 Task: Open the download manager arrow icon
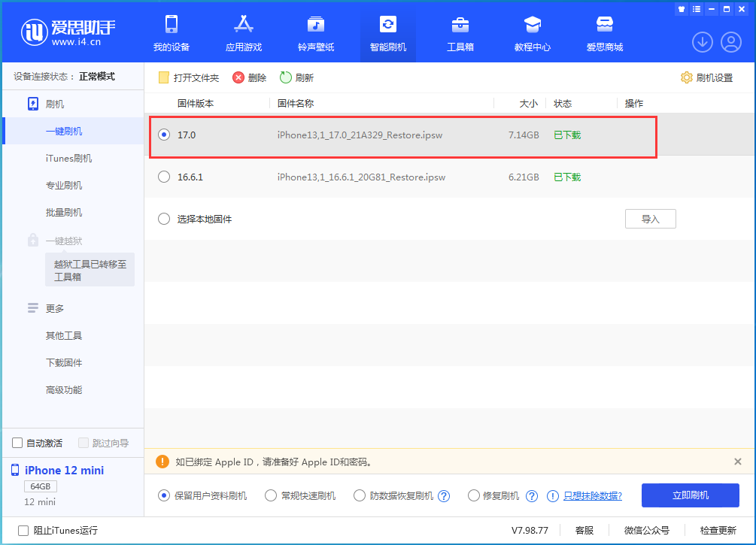point(703,42)
